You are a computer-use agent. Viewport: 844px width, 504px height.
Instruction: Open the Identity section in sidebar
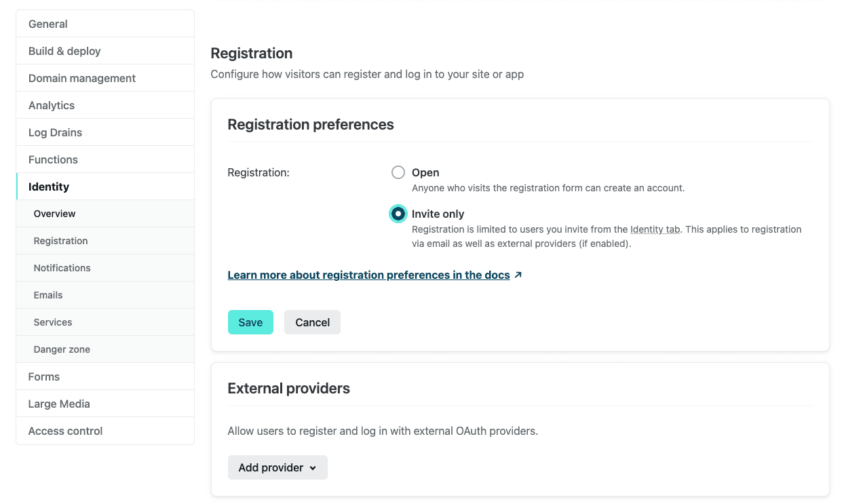(x=105, y=187)
